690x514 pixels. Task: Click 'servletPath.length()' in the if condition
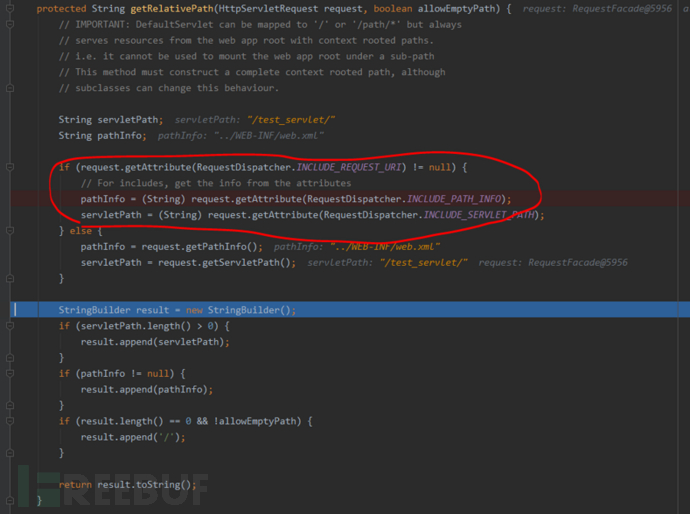tap(136, 326)
